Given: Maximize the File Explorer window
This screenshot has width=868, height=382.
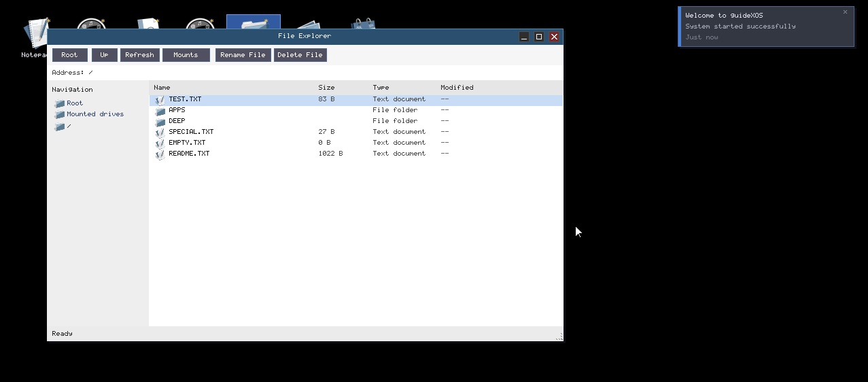Looking at the screenshot, I should click(x=539, y=37).
